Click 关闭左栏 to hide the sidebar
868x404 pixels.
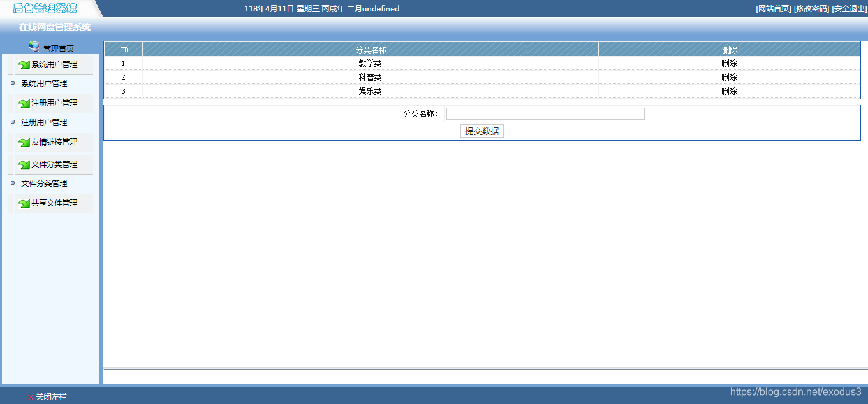click(51, 397)
